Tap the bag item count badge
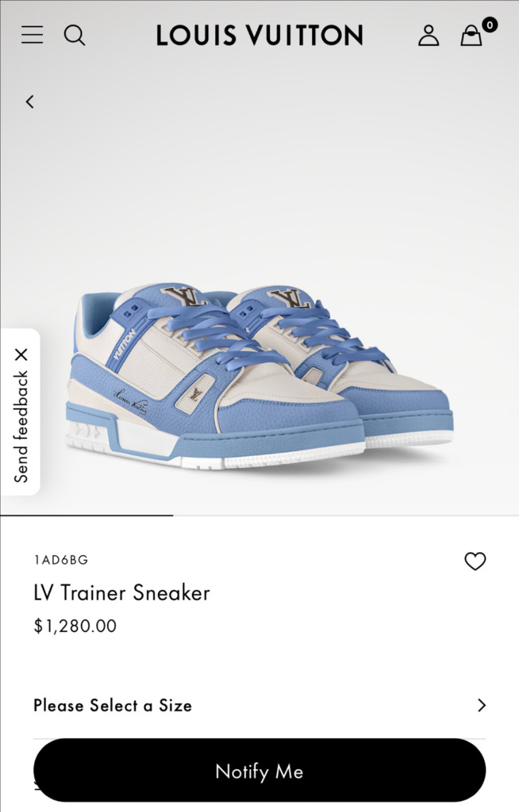This screenshot has width=519, height=812. click(x=490, y=25)
